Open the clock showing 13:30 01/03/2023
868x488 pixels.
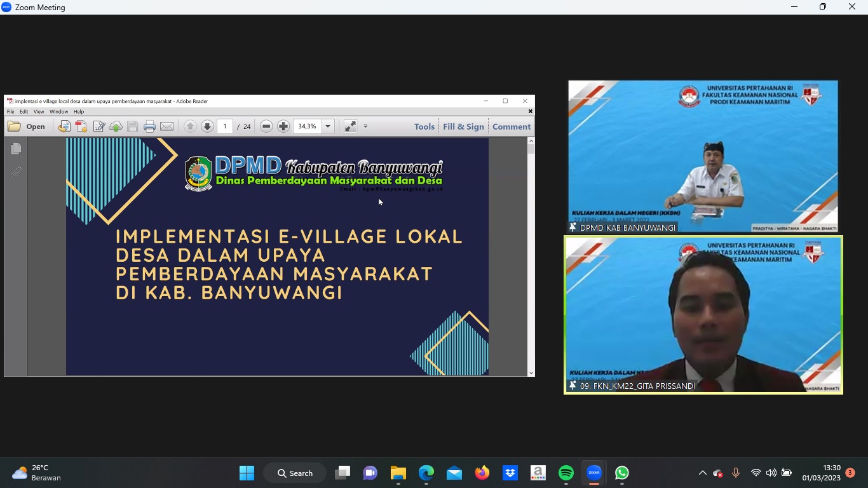821,473
